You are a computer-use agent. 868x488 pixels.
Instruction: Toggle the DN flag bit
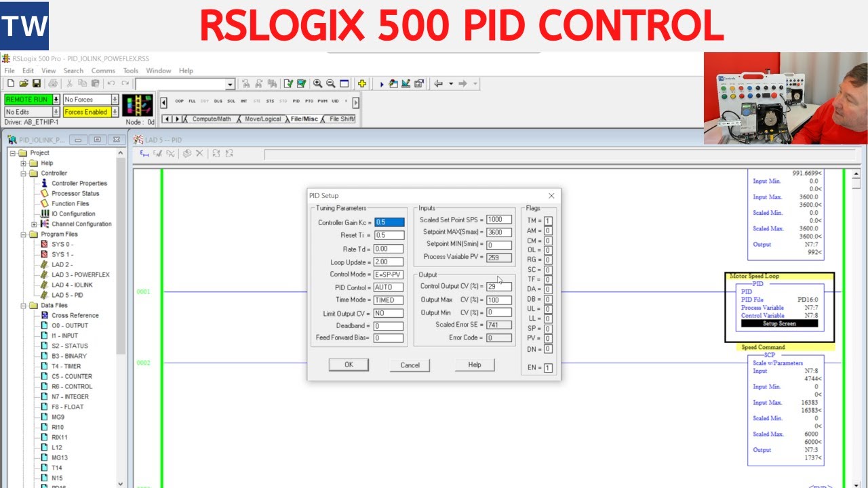[x=548, y=349]
